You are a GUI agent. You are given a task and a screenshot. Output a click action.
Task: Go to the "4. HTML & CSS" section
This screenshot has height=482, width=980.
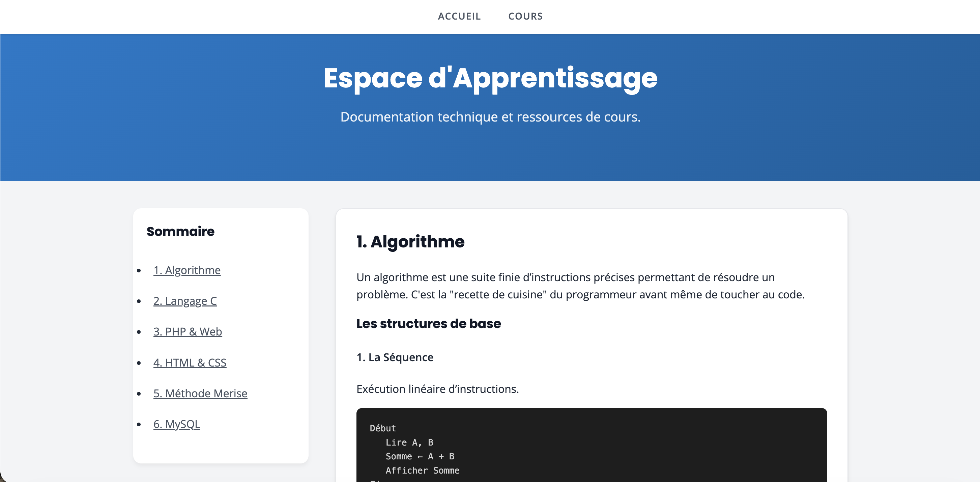point(190,363)
